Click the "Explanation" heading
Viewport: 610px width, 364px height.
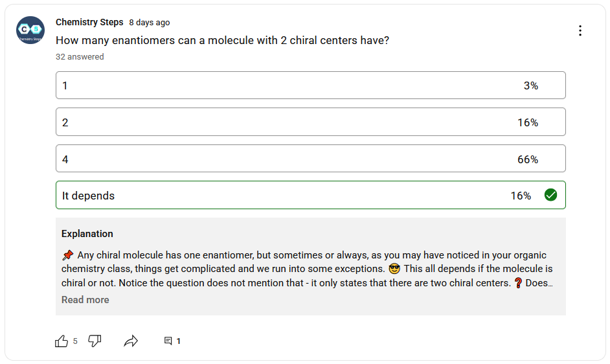[87, 234]
